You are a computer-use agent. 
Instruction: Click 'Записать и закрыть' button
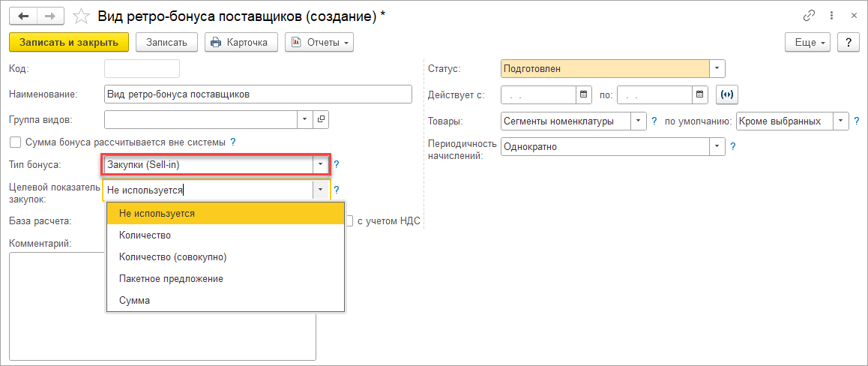(x=69, y=42)
